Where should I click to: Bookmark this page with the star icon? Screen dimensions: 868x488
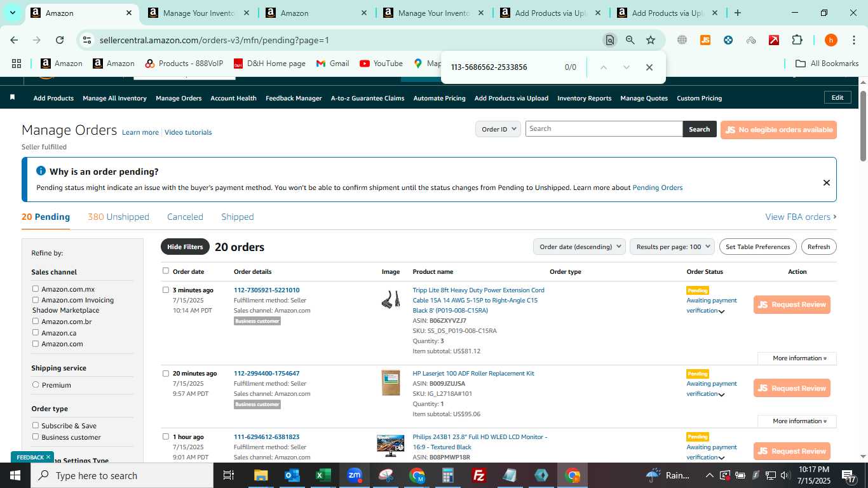tap(651, 40)
